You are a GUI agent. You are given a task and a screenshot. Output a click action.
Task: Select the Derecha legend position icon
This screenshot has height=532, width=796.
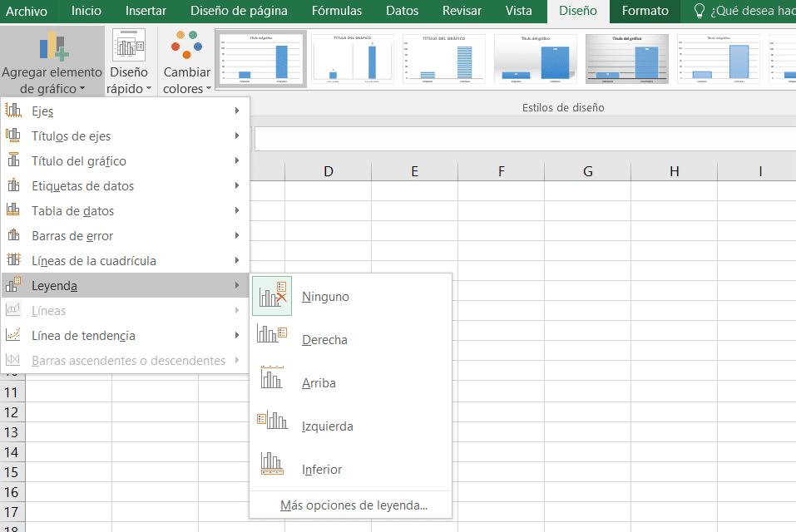point(272,334)
